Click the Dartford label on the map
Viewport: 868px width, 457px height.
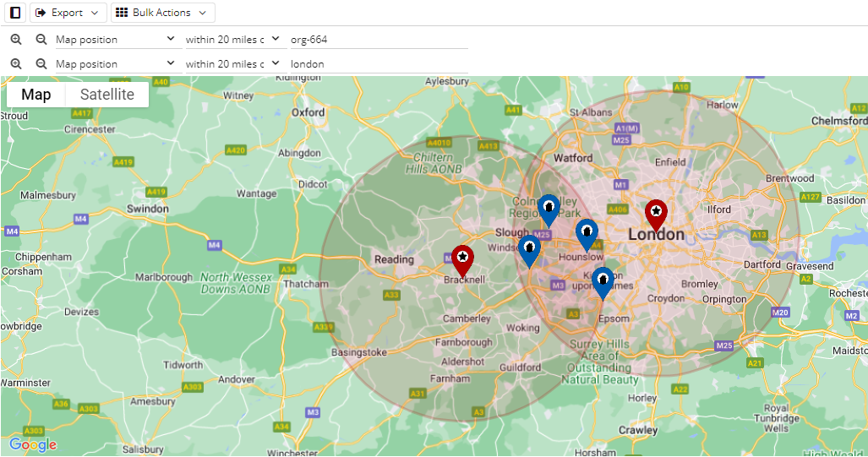[x=762, y=264]
